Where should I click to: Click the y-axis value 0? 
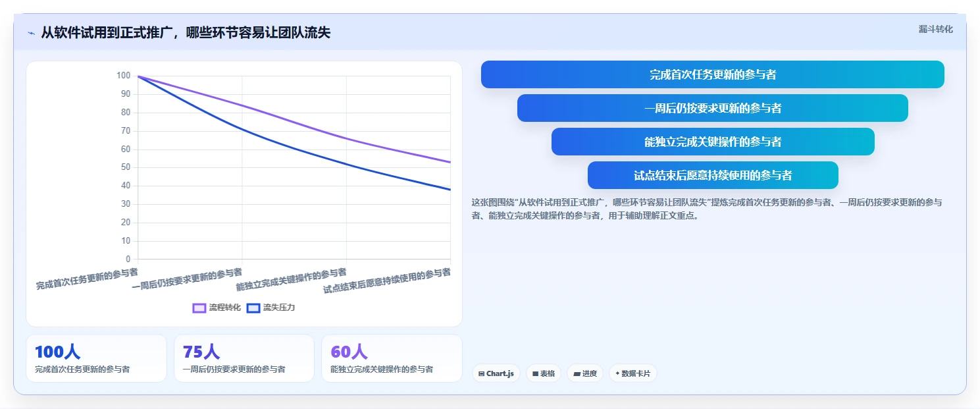coord(128,259)
